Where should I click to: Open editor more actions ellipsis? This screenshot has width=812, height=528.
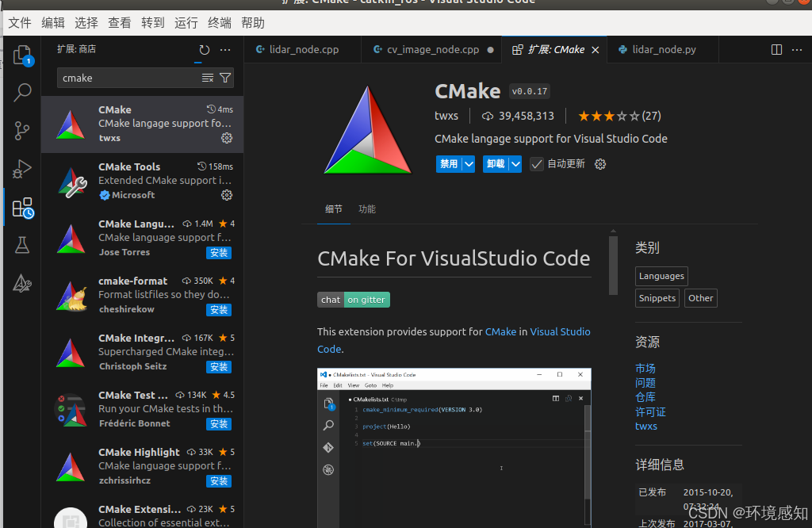pos(797,50)
